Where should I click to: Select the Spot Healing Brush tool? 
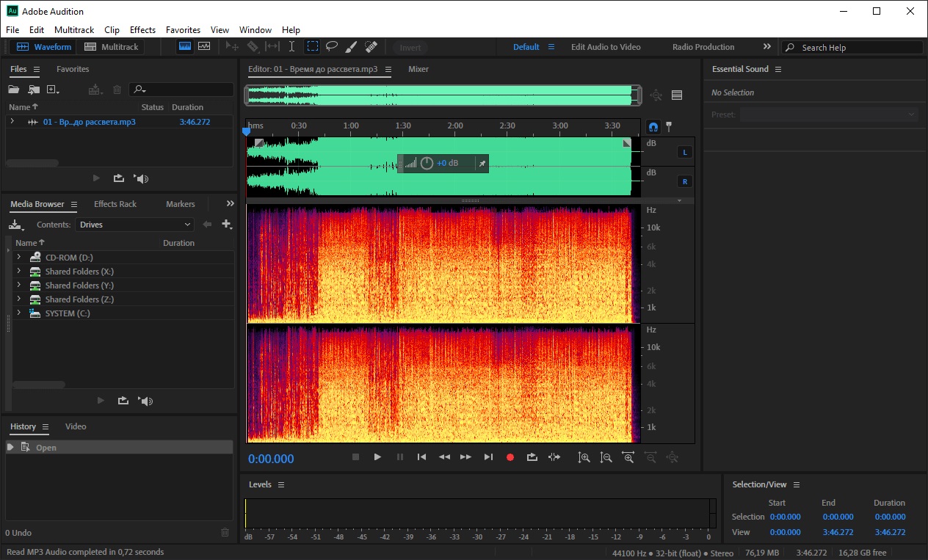[x=371, y=47]
